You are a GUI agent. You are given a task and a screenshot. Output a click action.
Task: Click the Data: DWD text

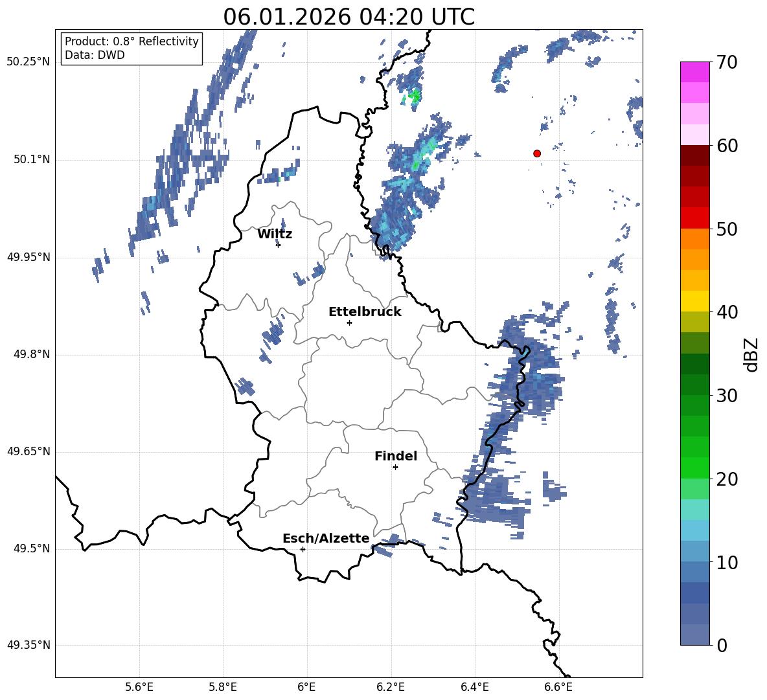(95, 55)
